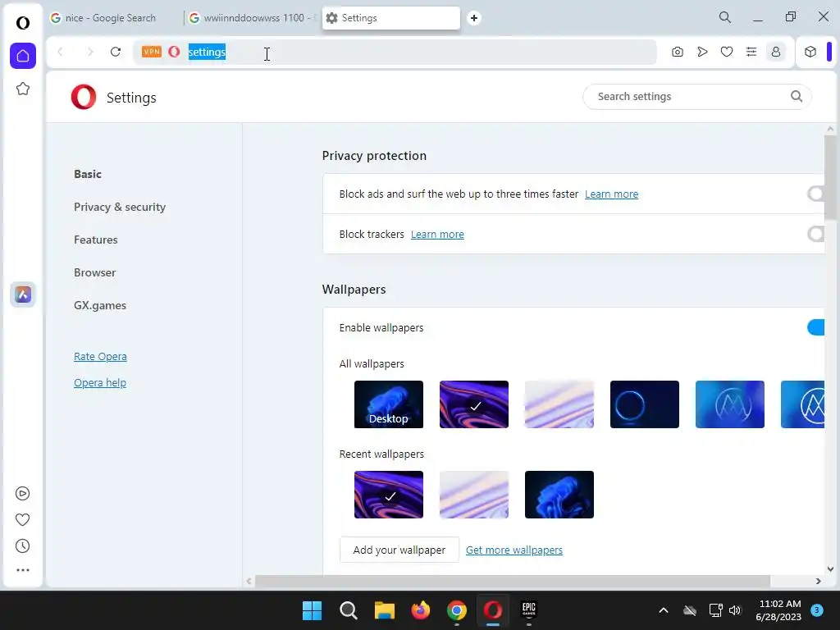Click the horizontal scrollbar right arrow
This screenshot has height=630, width=840.
click(x=818, y=582)
